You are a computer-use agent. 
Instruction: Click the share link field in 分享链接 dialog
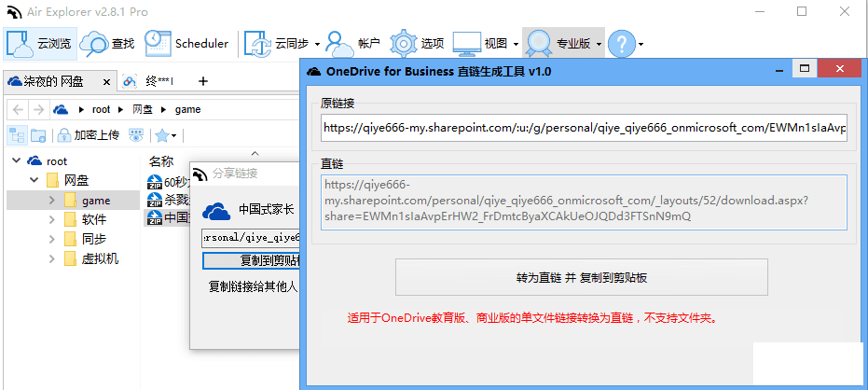(251, 238)
